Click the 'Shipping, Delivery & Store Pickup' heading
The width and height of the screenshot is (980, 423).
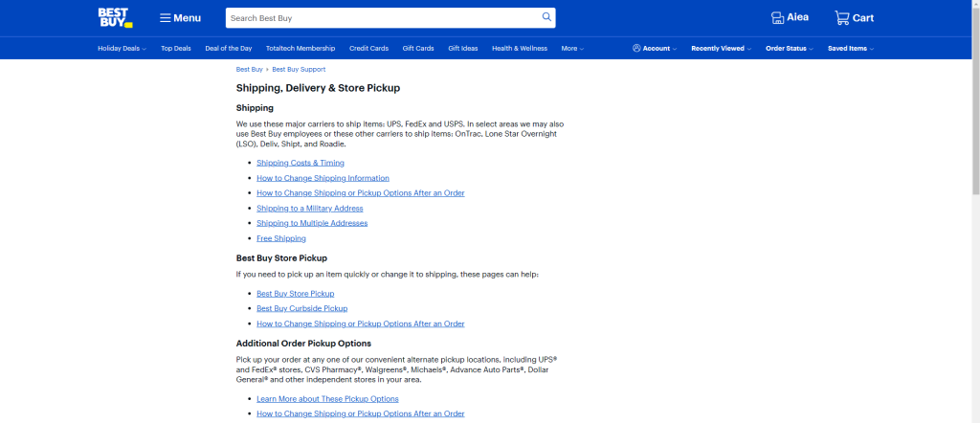[318, 88]
